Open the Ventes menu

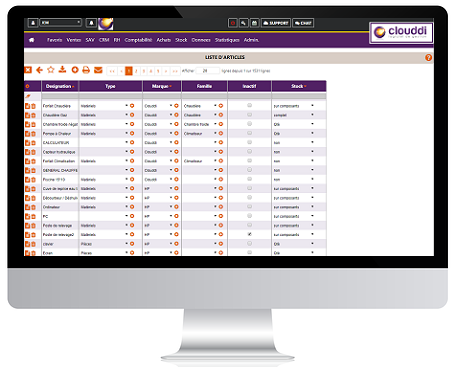click(x=74, y=40)
